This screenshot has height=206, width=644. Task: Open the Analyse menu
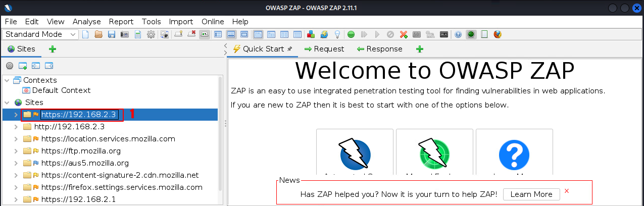tap(86, 22)
